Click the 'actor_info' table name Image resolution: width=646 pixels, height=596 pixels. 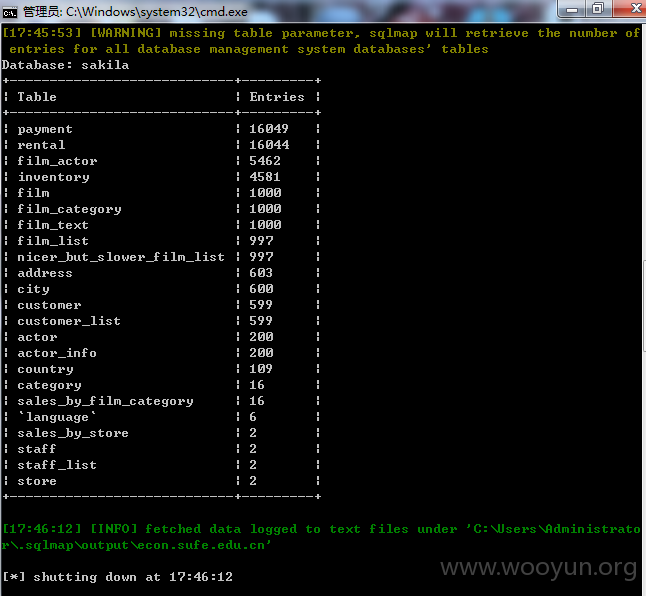pos(57,353)
